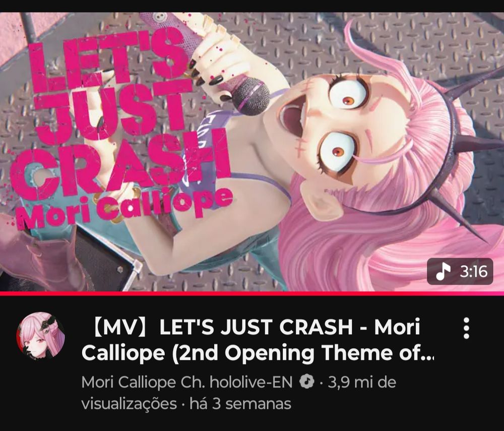Click the red watched progress bar
This screenshot has height=431, width=504.
click(252, 293)
